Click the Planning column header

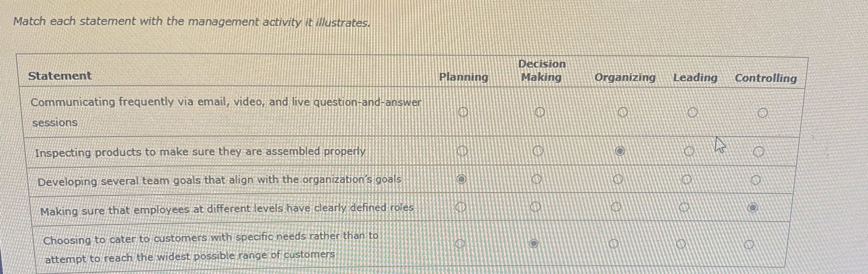(463, 77)
